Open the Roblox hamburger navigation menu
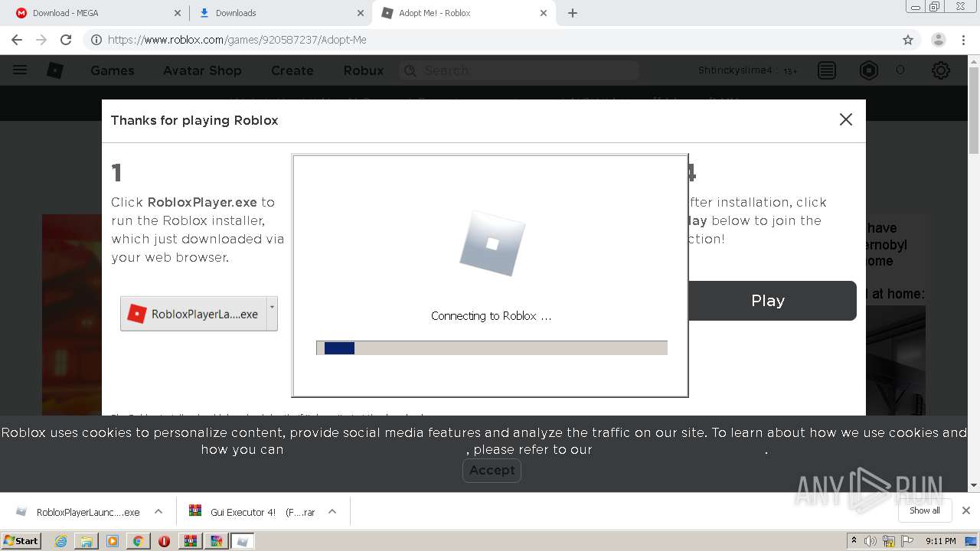Viewport: 980px width, 551px height. coord(20,70)
